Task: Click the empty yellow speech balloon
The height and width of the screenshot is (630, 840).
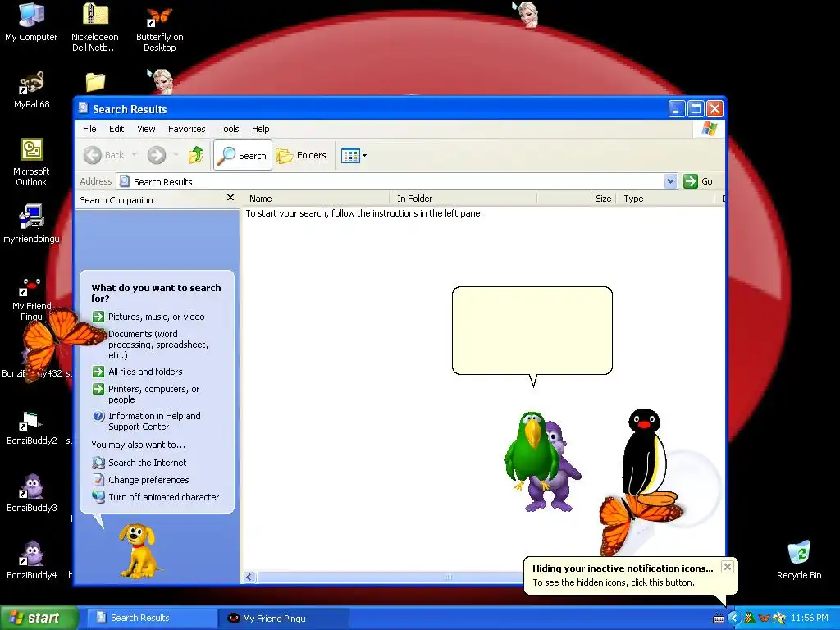Action: click(x=532, y=331)
